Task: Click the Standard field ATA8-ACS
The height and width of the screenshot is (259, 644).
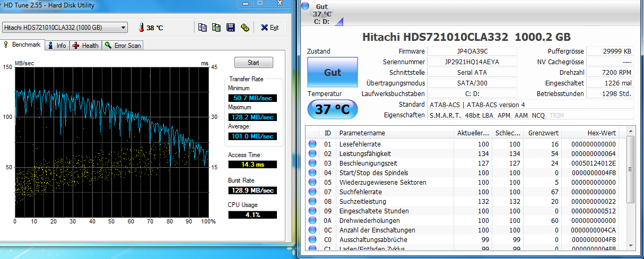Action: click(530, 105)
